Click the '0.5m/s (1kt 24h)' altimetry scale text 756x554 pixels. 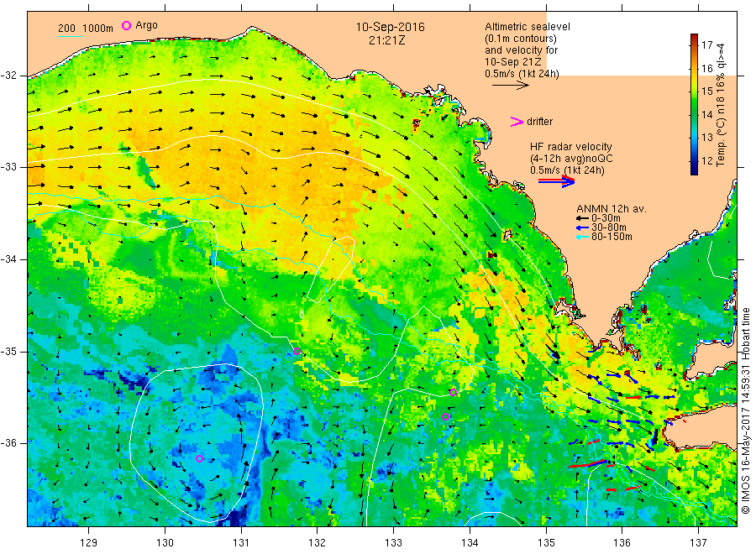(x=522, y=74)
